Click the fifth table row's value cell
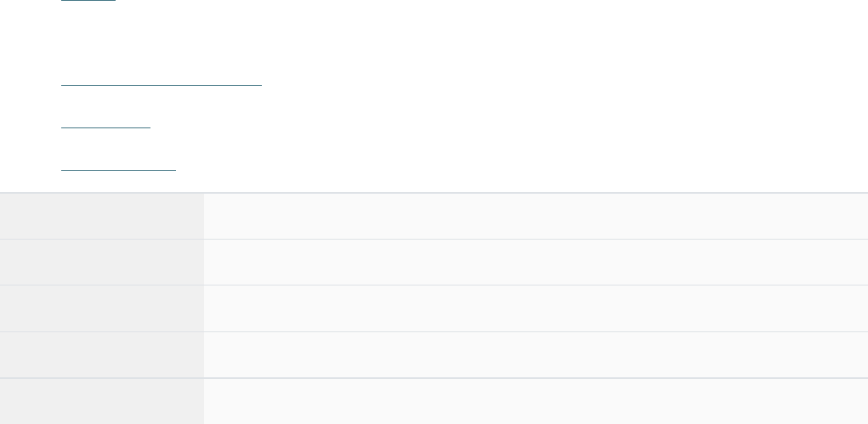The image size is (868, 424). [x=536, y=401]
